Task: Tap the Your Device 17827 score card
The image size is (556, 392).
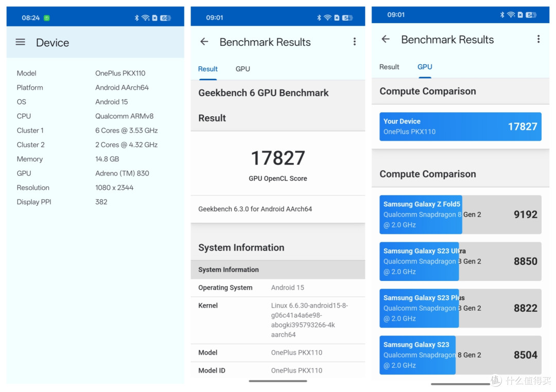Action: [460, 127]
